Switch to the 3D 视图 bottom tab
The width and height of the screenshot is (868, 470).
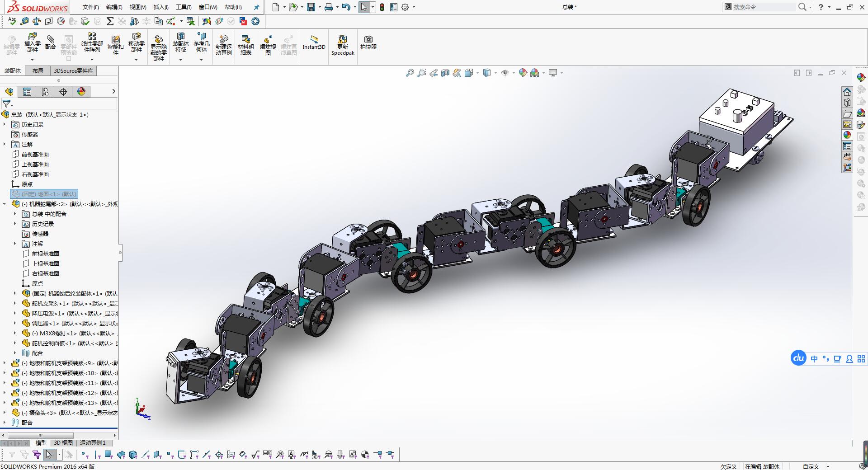click(63, 443)
